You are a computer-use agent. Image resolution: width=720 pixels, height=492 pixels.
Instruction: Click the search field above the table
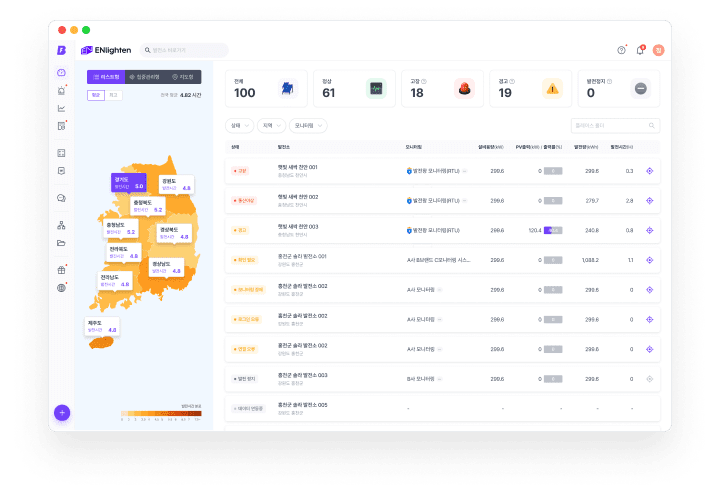614,126
